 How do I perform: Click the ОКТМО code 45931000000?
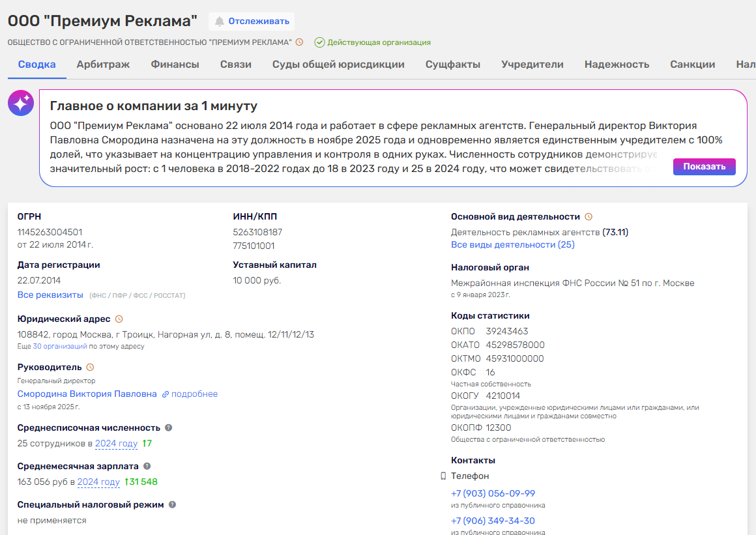pos(514,358)
